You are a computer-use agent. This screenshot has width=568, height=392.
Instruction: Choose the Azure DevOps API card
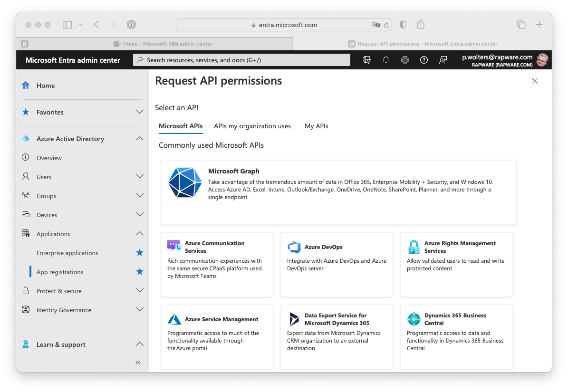click(337, 265)
